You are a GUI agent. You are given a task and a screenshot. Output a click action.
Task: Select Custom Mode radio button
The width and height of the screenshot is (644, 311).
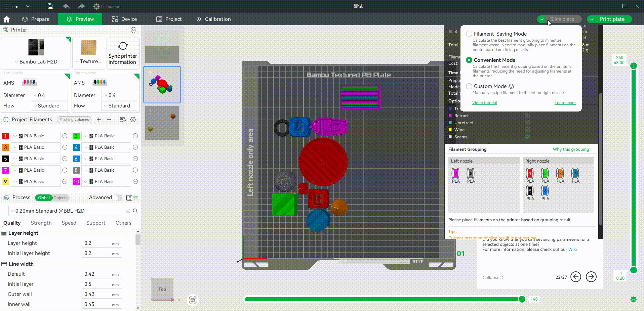click(x=469, y=86)
